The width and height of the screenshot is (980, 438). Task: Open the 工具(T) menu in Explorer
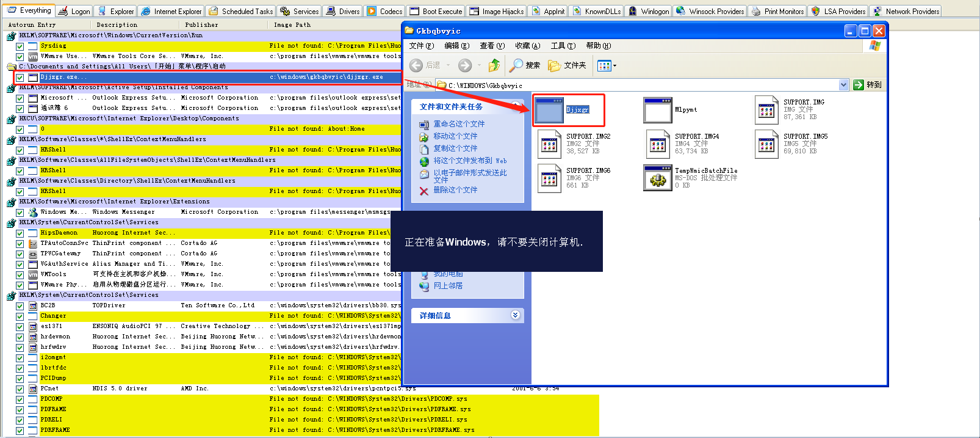click(x=563, y=46)
